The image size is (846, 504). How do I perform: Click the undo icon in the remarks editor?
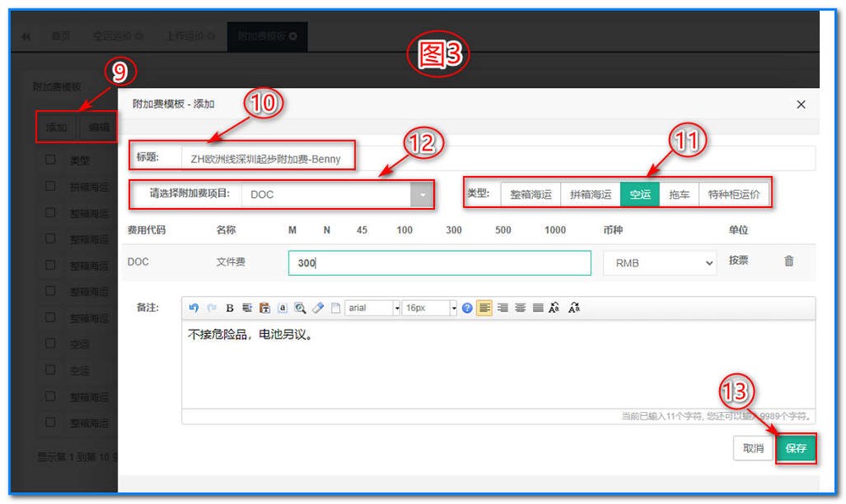click(195, 308)
